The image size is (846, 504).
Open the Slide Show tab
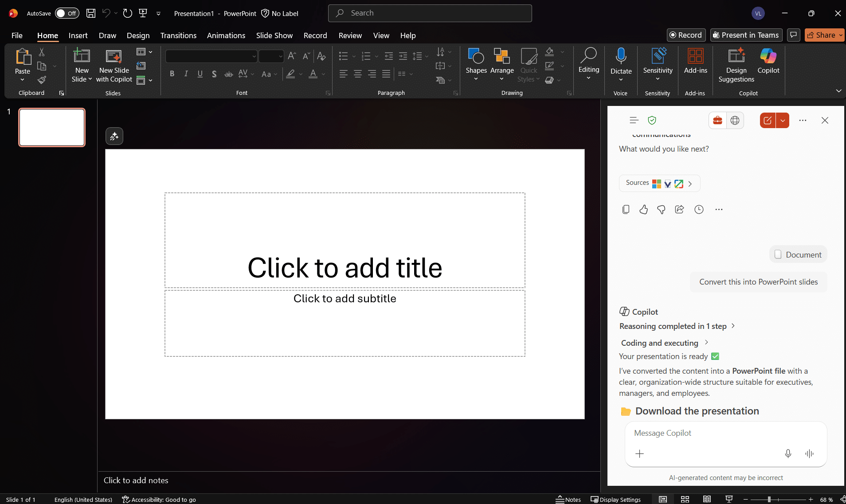pyautogui.click(x=274, y=35)
